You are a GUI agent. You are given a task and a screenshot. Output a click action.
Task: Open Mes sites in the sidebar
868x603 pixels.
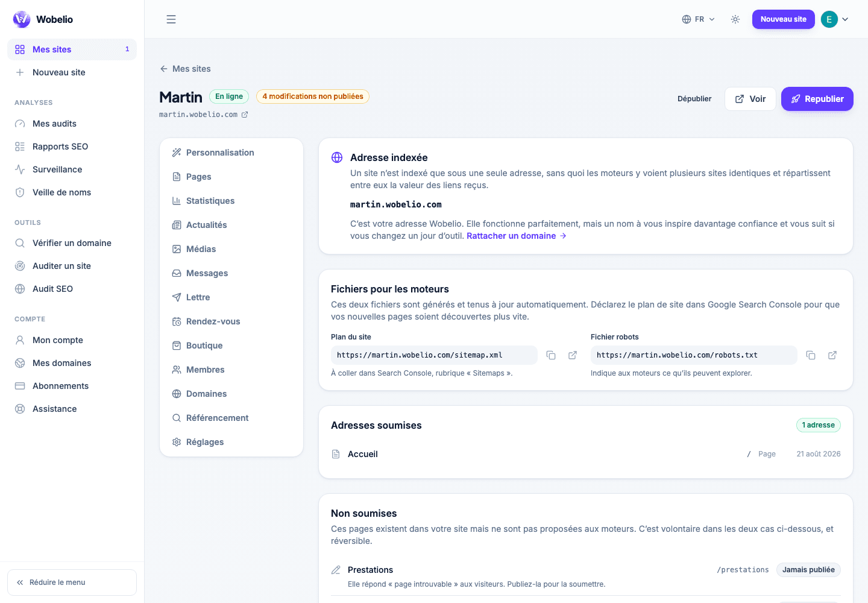72,49
